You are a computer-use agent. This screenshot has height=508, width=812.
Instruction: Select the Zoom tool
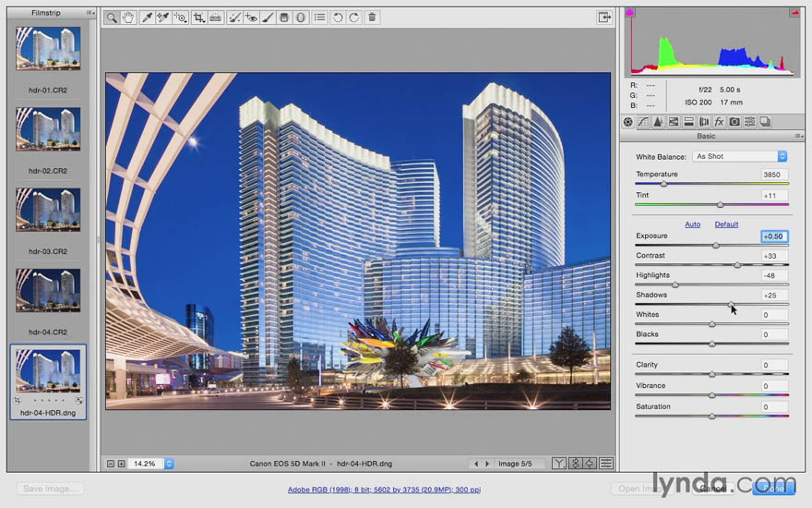pos(112,18)
